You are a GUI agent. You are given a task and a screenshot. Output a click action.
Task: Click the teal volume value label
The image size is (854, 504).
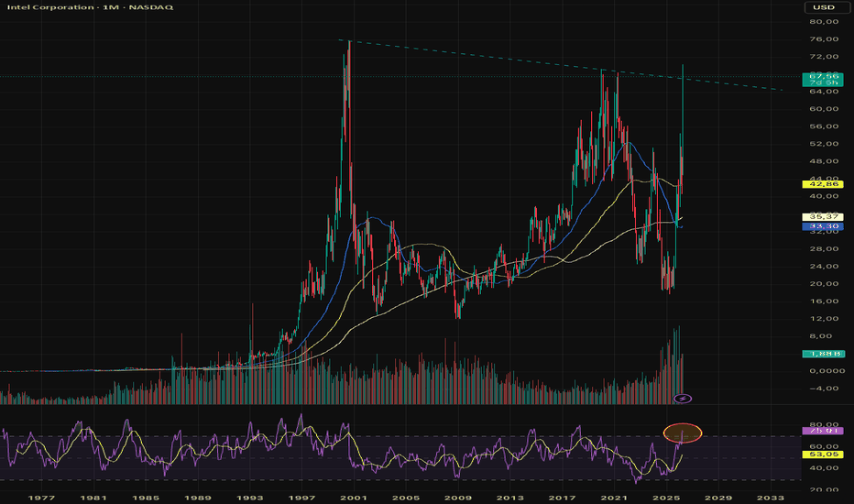(x=823, y=354)
